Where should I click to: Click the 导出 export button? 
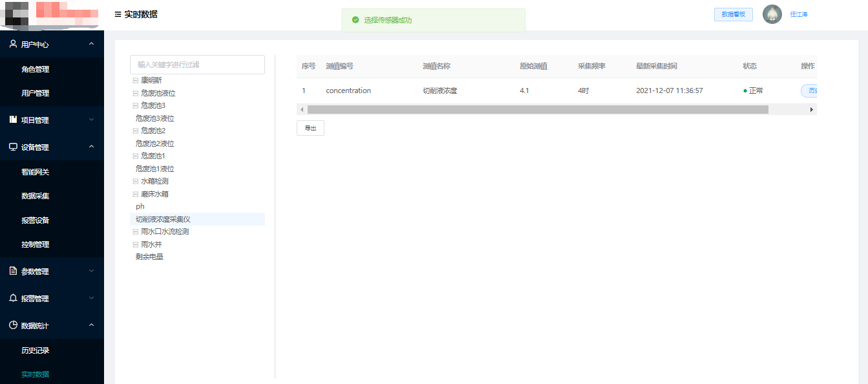(x=310, y=128)
